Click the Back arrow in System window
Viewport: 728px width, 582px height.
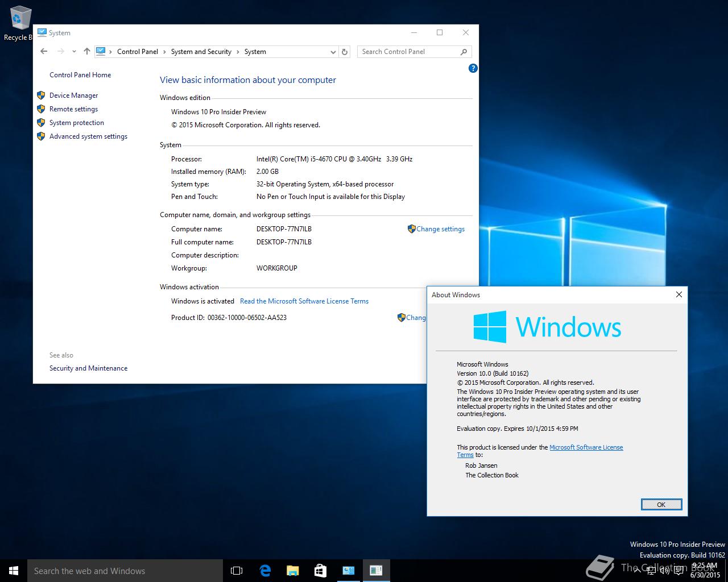pyautogui.click(x=44, y=51)
